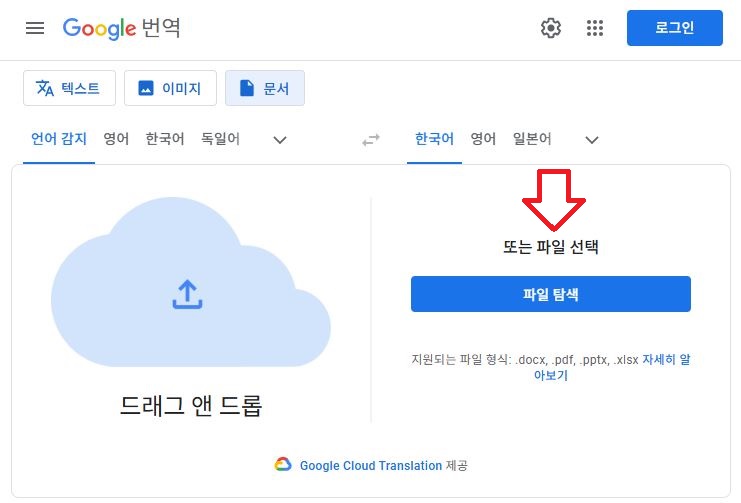Image resolution: width=741 pixels, height=503 pixels.
Task: Expand source language list chevron
Action: (x=280, y=140)
